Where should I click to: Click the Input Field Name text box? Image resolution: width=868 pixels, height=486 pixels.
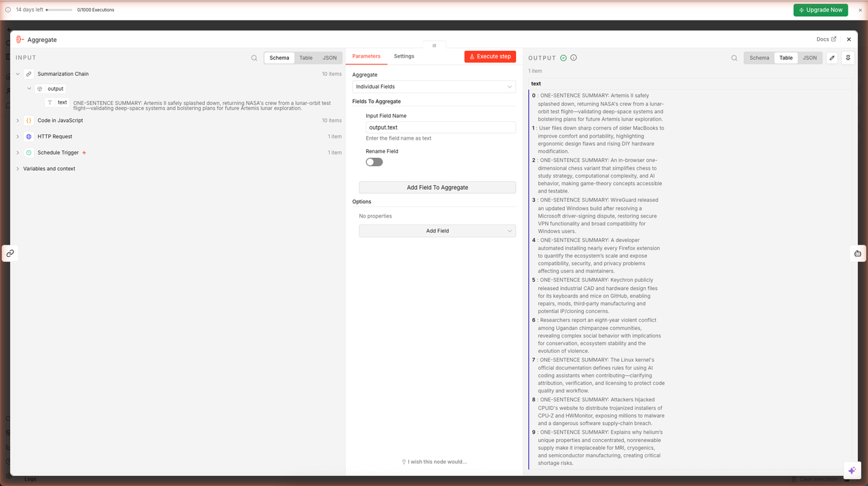(x=440, y=127)
